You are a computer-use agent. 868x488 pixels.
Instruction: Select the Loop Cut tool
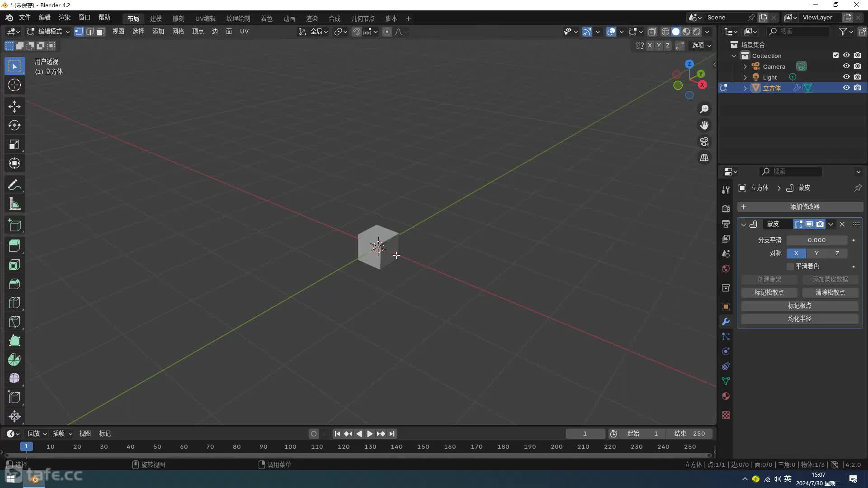(x=14, y=303)
